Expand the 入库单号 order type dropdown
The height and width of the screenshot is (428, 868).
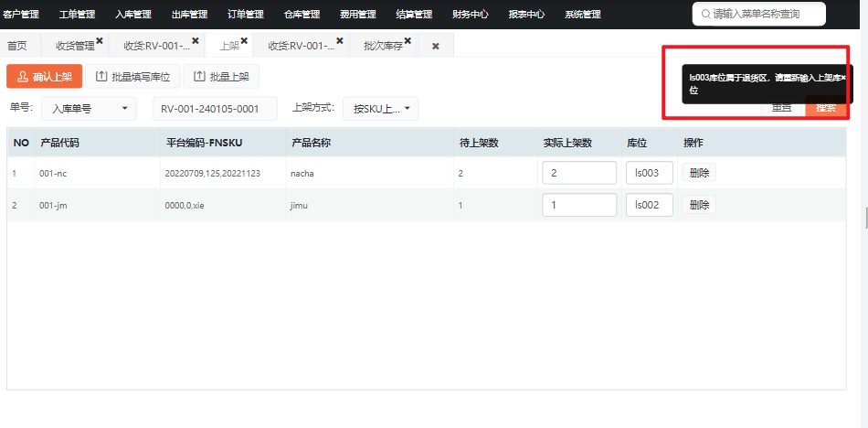click(x=90, y=108)
